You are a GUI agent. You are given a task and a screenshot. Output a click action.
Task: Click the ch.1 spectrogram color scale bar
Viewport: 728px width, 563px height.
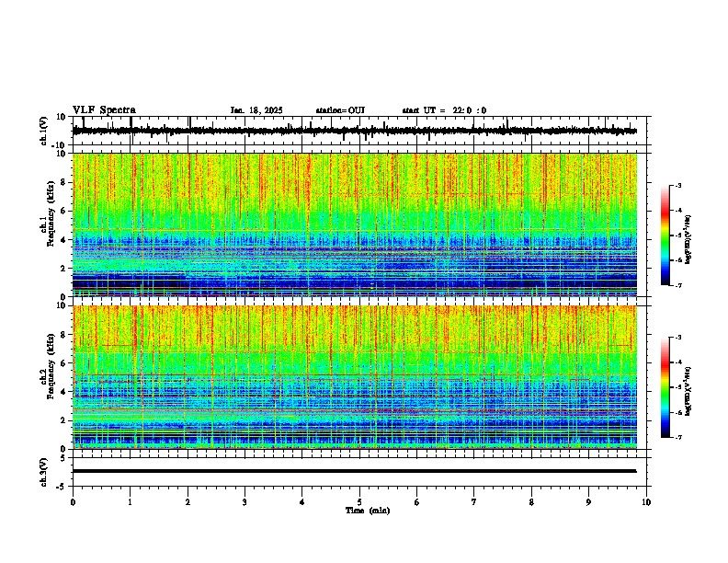pyautogui.click(x=665, y=236)
